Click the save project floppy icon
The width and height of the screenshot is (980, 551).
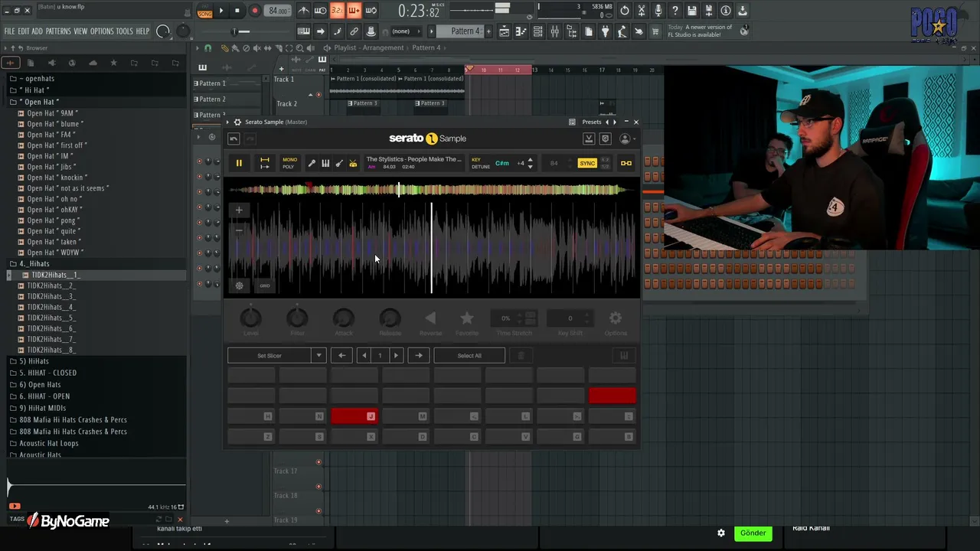692,11
